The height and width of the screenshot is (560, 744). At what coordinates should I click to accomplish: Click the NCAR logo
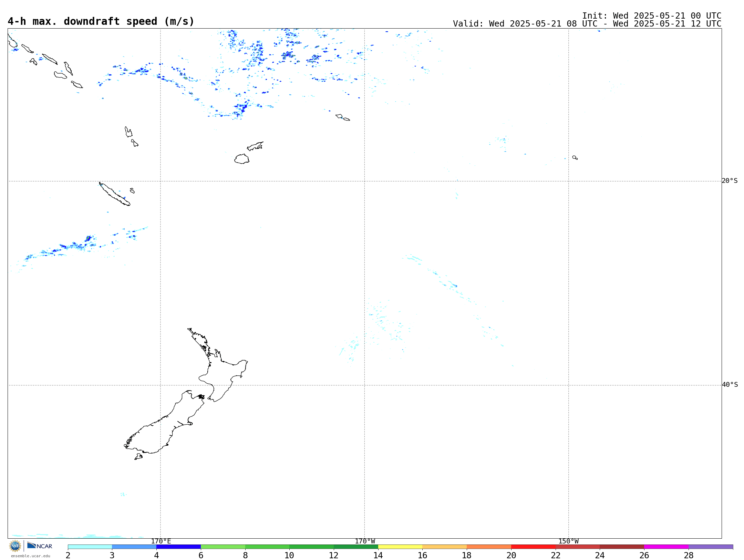point(40,546)
